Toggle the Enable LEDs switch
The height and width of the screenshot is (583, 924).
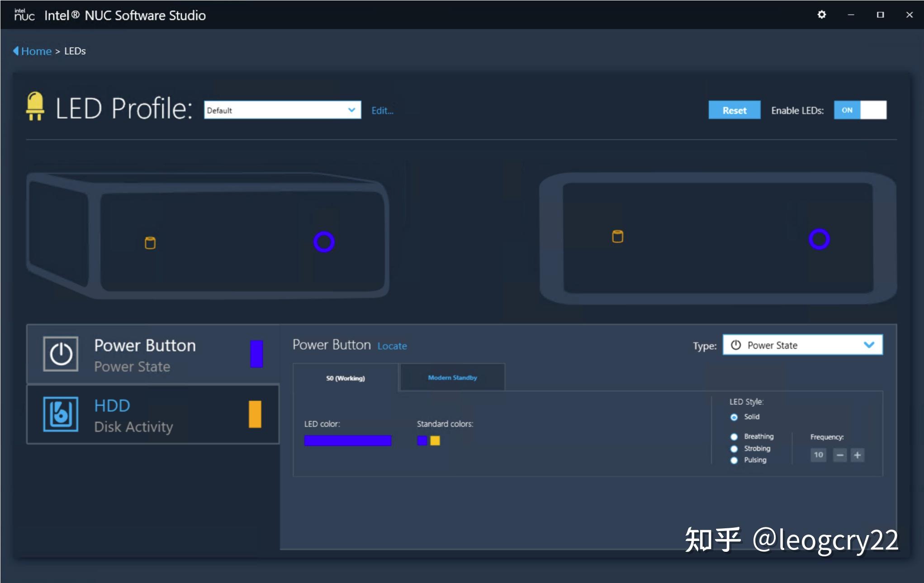pos(860,110)
